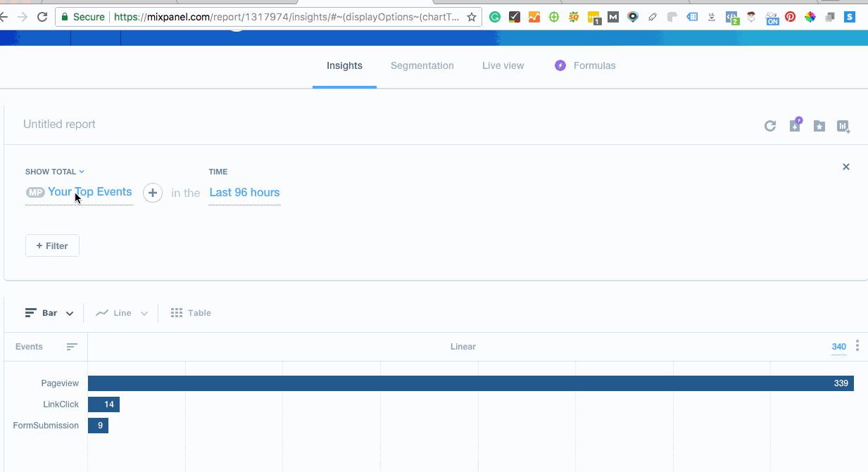Open the Last 96 hours time selector
Viewport: 868px width, 472px height.
pyautogui.click(x=244, y=193)
